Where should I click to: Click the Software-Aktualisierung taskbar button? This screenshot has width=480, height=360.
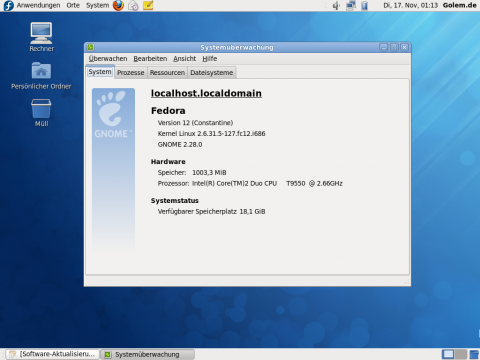coord(52,354)
